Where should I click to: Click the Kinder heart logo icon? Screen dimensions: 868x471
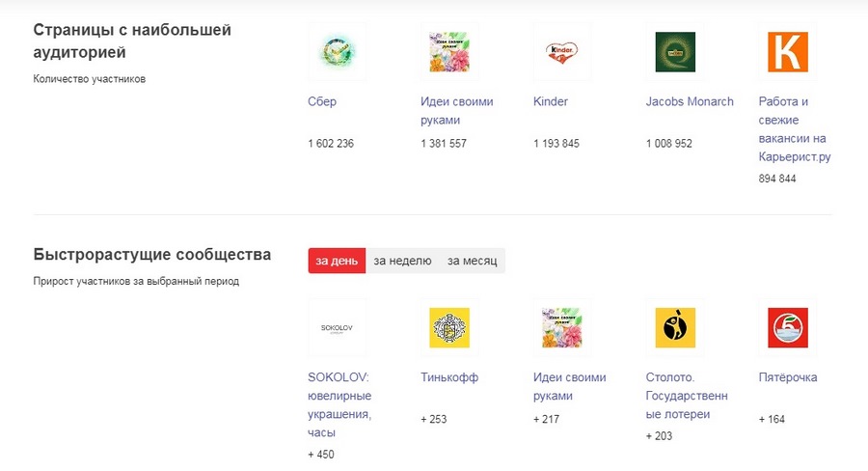click(x=562, y=52)
